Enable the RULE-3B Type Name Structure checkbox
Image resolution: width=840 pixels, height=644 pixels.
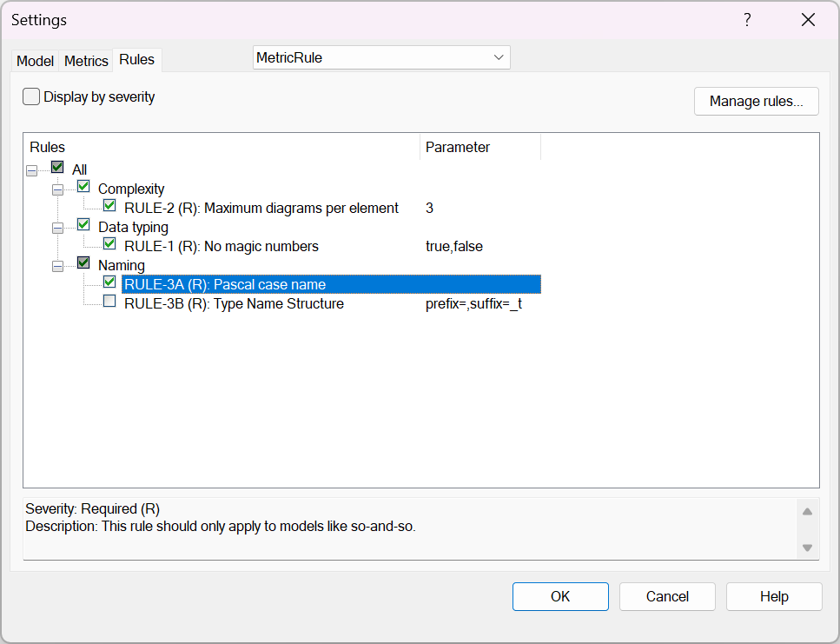[x=109, y=302]
